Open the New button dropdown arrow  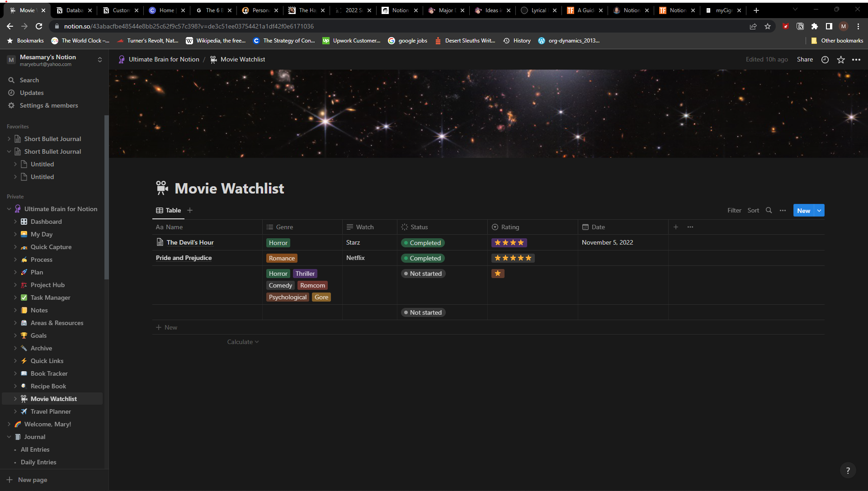819,210
